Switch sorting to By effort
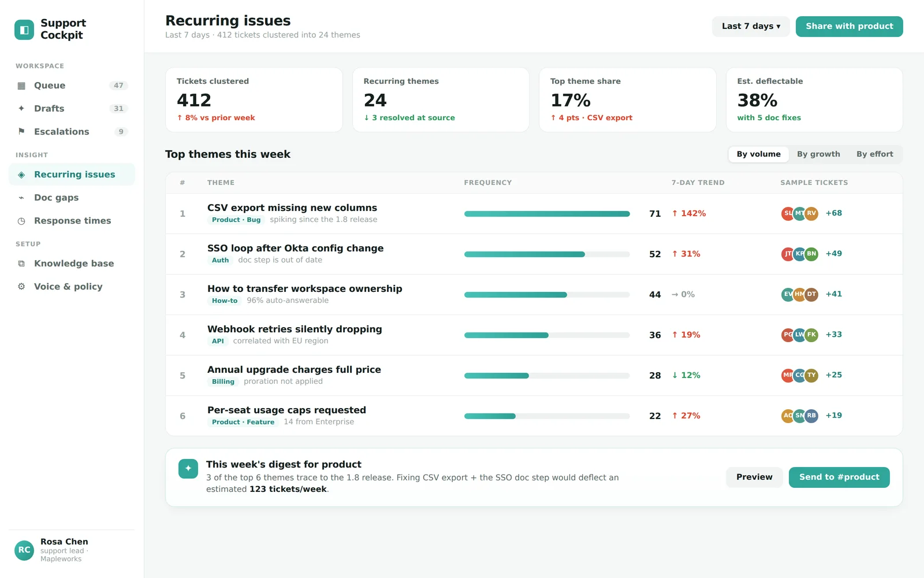924x578 pixels. (874, 154)
